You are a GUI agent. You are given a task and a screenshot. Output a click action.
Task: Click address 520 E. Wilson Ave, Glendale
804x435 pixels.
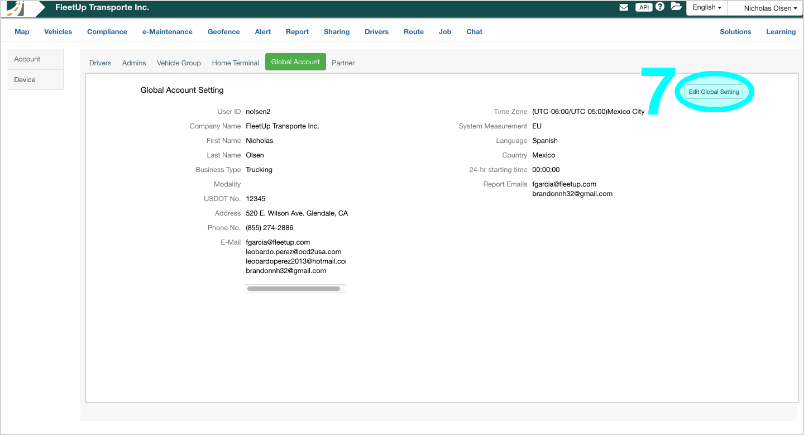[297, 213]
